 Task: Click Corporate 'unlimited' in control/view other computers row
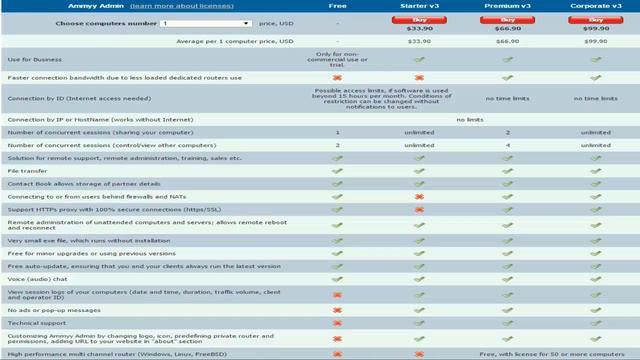(x=596, y=145)
